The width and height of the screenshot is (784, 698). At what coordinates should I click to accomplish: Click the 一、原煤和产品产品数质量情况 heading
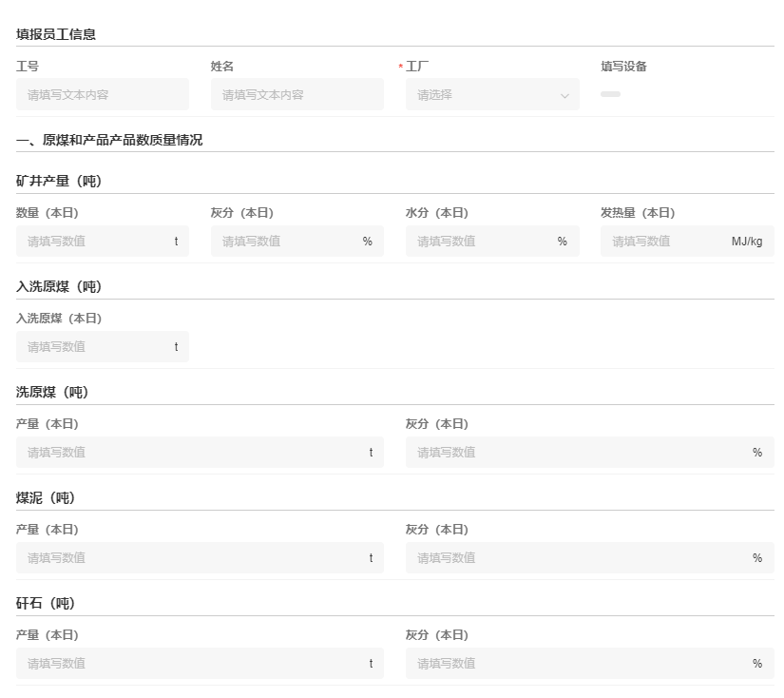click(109, 140)
